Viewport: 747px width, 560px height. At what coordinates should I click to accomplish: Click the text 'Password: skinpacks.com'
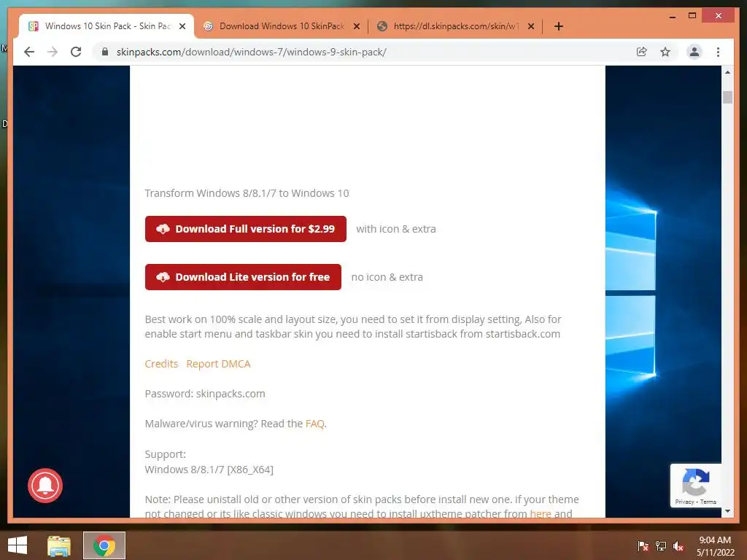click(205, 394)
